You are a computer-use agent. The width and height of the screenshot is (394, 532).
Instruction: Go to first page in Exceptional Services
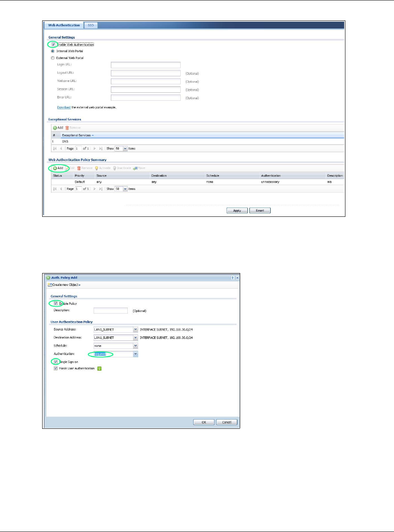point(55,149)
